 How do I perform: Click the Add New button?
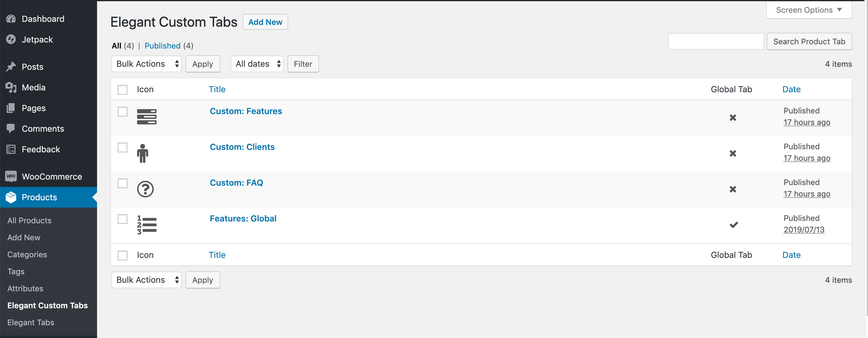click(265, 22)
